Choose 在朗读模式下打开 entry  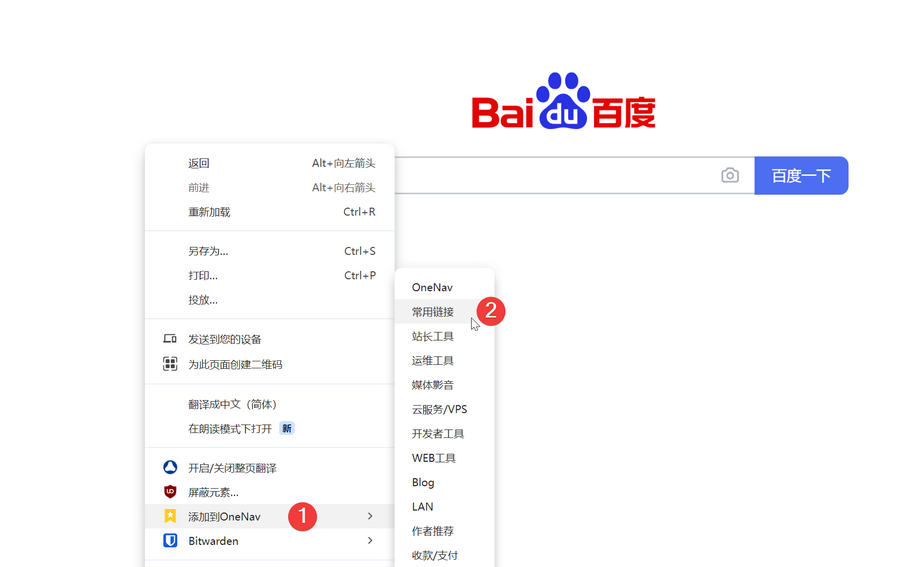coord(270,429)
